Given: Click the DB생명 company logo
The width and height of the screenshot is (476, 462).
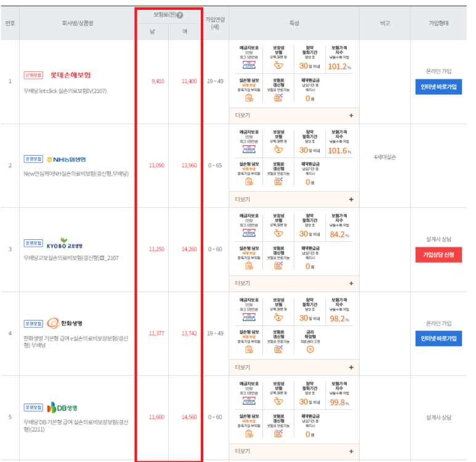Looking at the screenshot, I should (62, 407).
